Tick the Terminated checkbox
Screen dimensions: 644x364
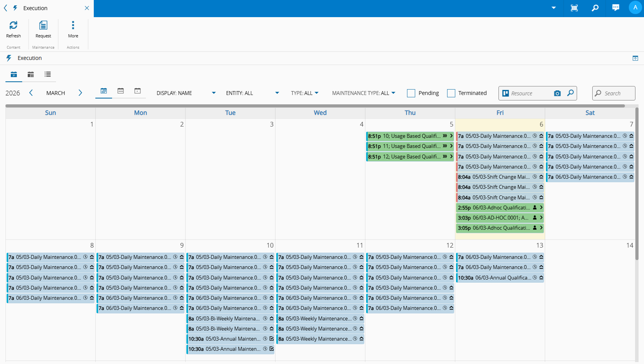[x=451, y=93]
